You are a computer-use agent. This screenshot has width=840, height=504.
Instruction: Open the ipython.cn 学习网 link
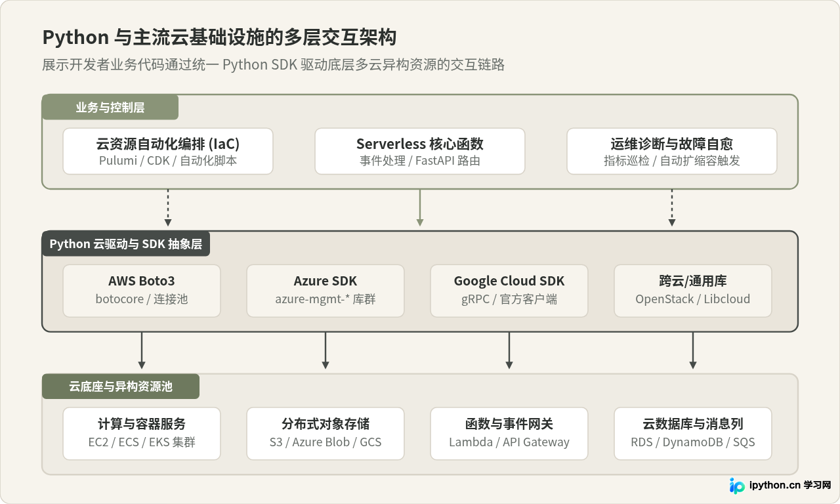tap(790, 486)
